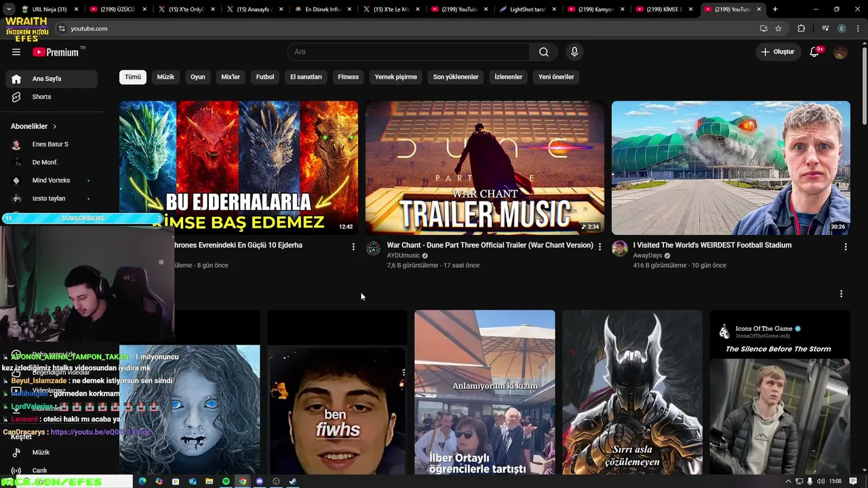
Task: Open options on 'ben fiwhs' Short
Action: click(403, 373)
